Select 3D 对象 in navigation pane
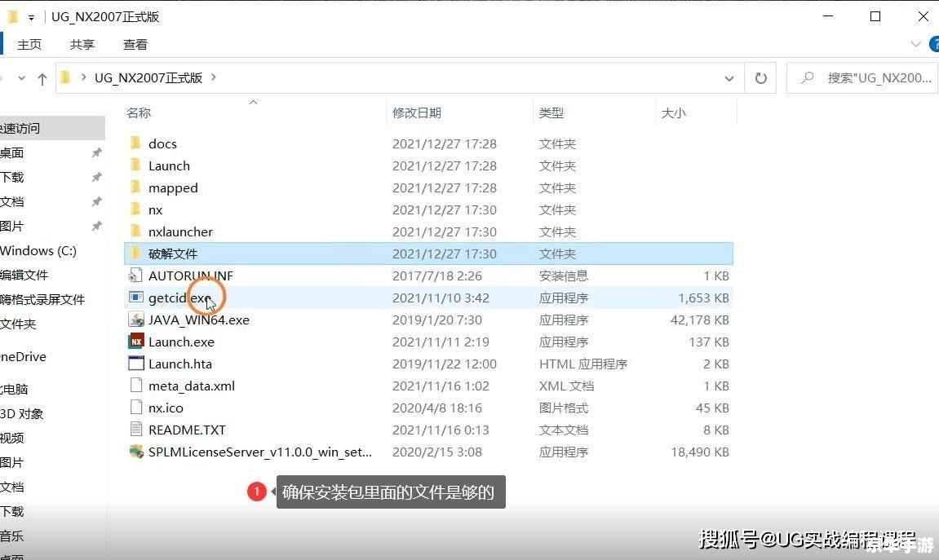 pyautogui.click(x=21, y=413)
